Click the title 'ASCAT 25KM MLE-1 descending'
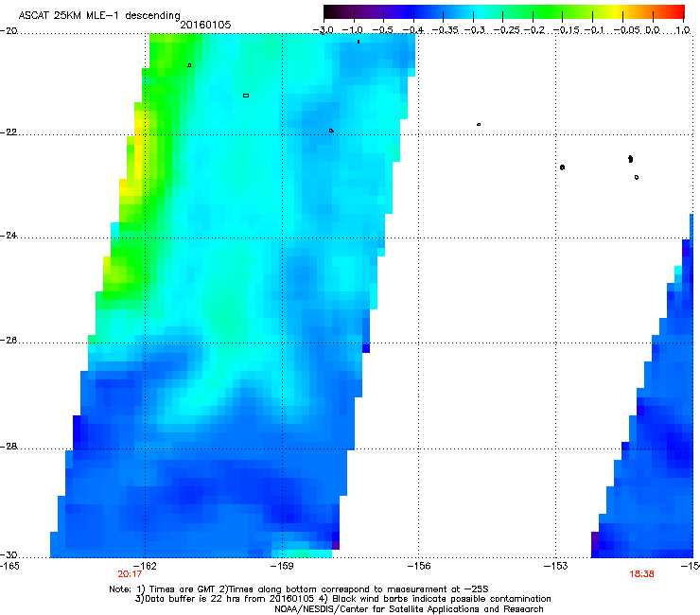Image resolution: width=700 pixels, height=615 pixels. [99, 15]
